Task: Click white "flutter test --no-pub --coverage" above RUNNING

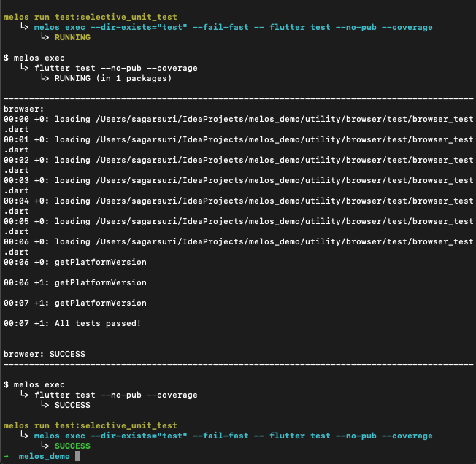Action: (x=115, y=69)
